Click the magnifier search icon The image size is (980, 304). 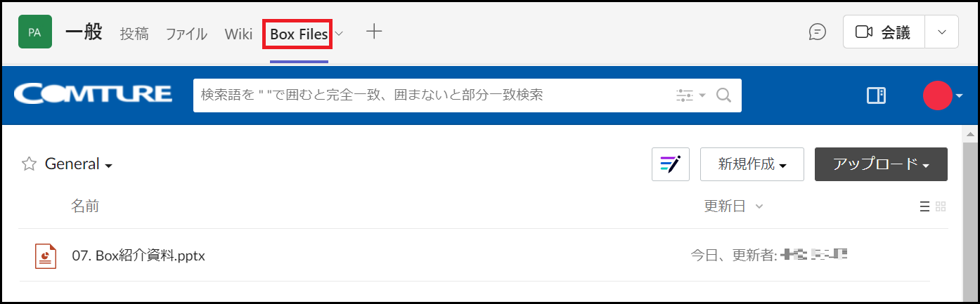pyautogui.click(x=724, y=95)
